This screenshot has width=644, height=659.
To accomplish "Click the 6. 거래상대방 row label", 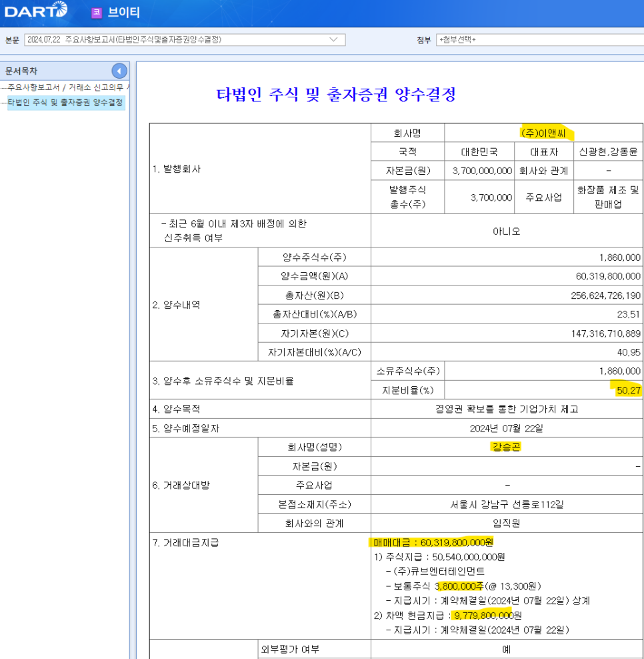I will click(x=181, y=486).
